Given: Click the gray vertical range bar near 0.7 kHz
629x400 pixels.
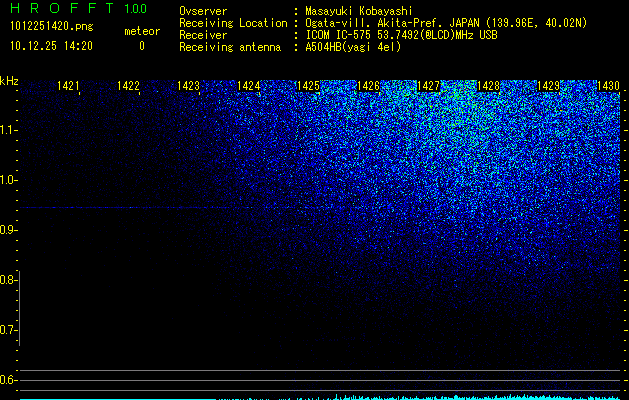Looking at the screenshot, I should [19, 308].
